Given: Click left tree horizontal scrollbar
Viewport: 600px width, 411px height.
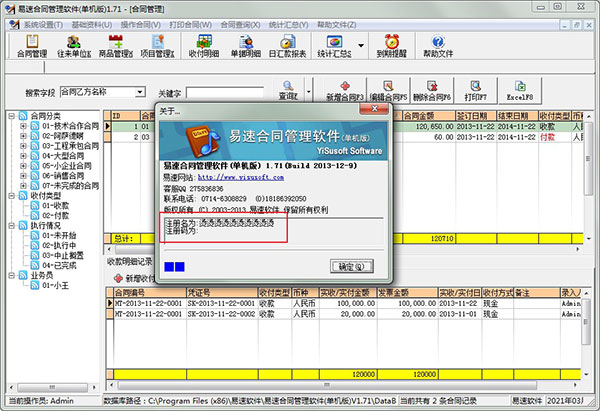Looking at the screenshot, I should [x=52, y=387].
